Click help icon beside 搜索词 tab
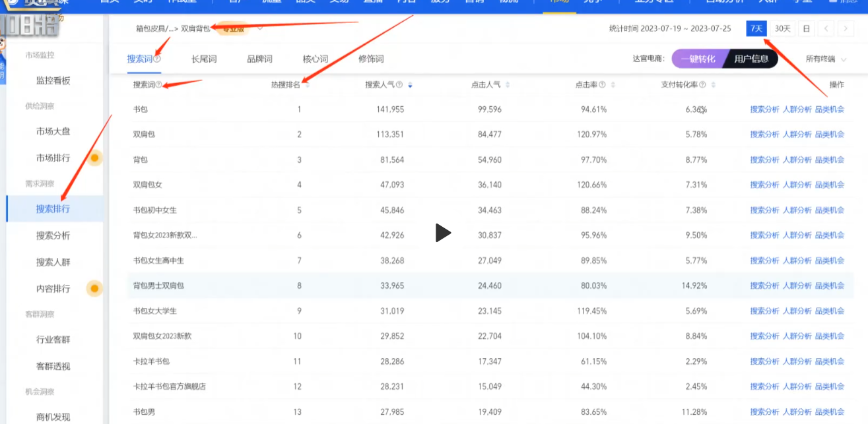The height and width of the screenshot is (424, 868). click(x=158, y=59)
